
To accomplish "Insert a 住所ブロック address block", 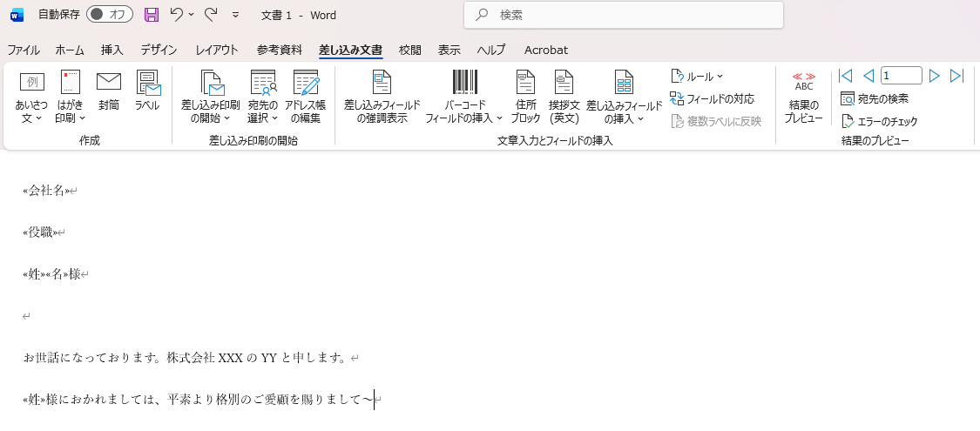I will pyautogui.click(x=525, y=97).
